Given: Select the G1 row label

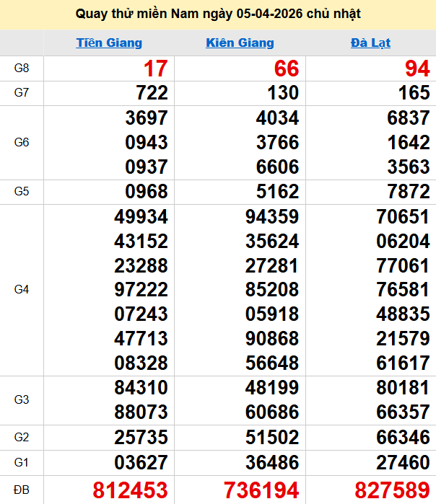Looking at the screenshot, I should click(x=22, y=462).
